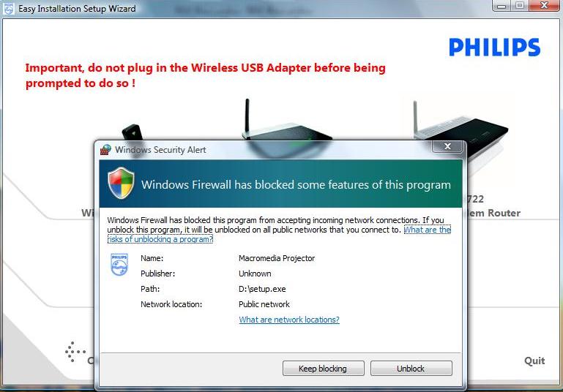This screenshot has width=563, height=392.
Task: Click the Setup Wizard title bar icon
Action: point(9,9)
